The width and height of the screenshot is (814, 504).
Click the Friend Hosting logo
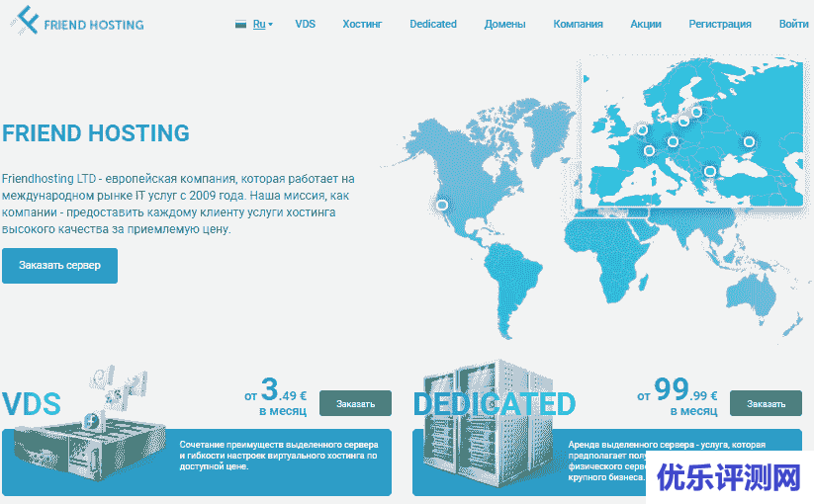tap(74, 22)
